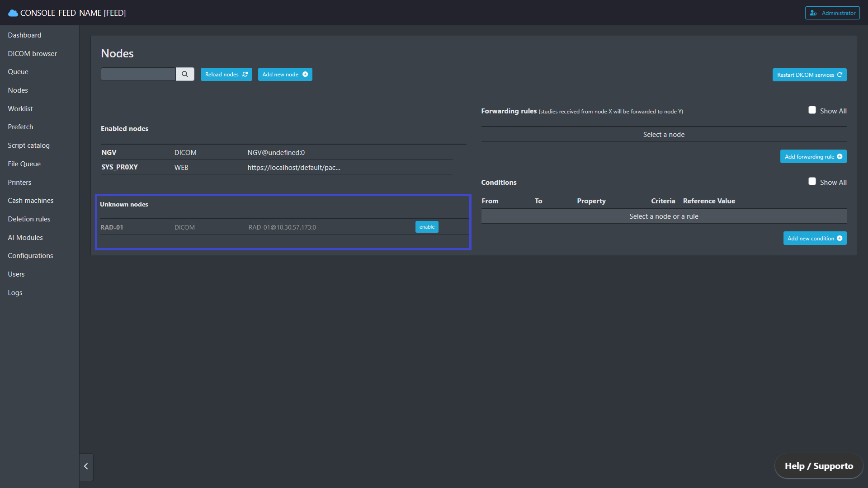Check Show All for conditions
The width and height of the screenshot is (868, 488).
pyautogui.click(x=812, y=182)
